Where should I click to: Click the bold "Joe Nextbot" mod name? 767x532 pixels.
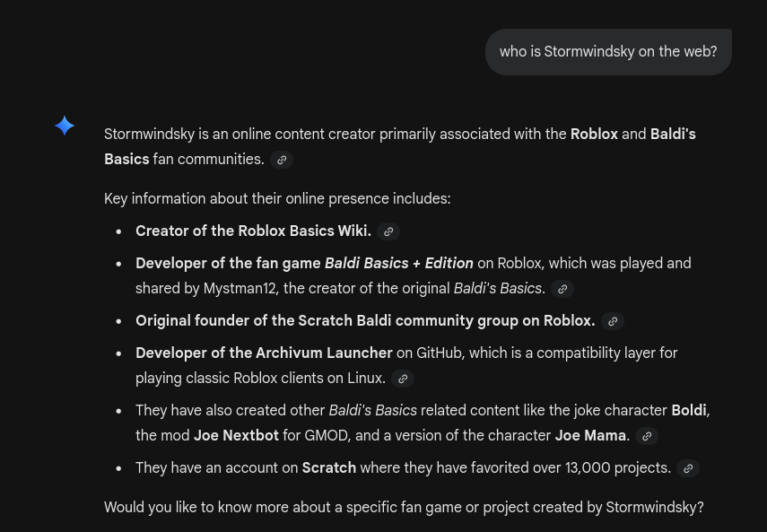click(x=236, y=436)
